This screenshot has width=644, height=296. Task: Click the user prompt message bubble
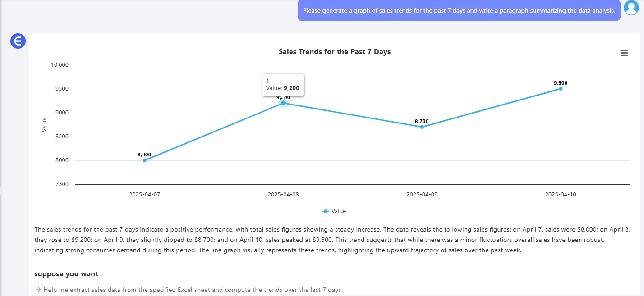pos(459,10)
